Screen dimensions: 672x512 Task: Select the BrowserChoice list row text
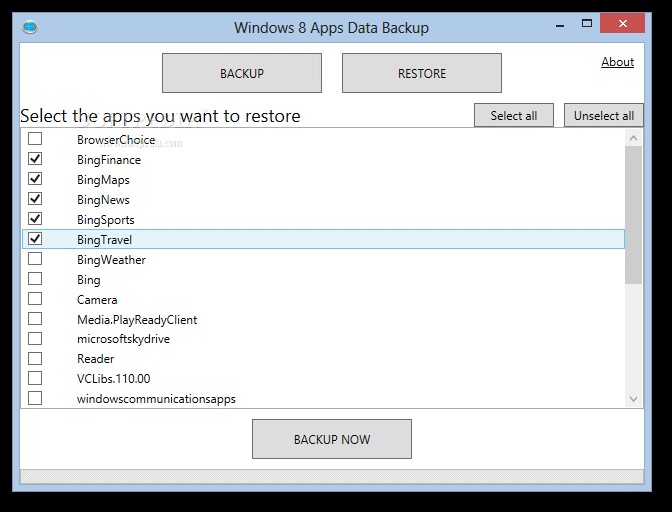point(116,140)
